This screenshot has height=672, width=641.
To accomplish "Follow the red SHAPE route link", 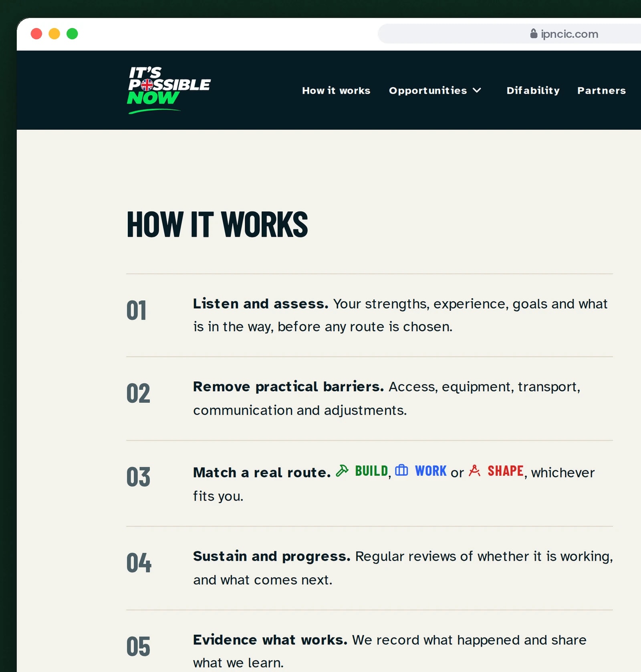I will 506,471.
